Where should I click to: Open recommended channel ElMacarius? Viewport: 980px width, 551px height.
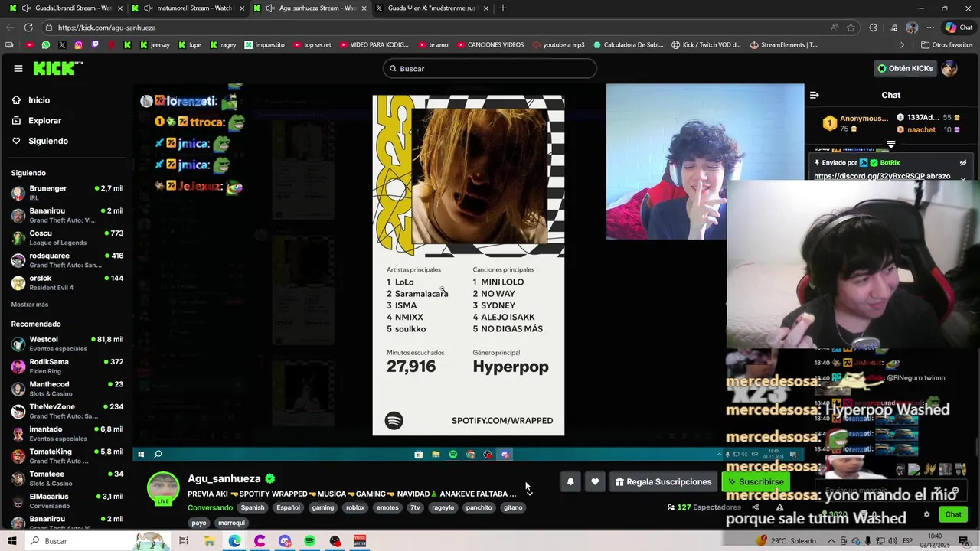point(67,500)
